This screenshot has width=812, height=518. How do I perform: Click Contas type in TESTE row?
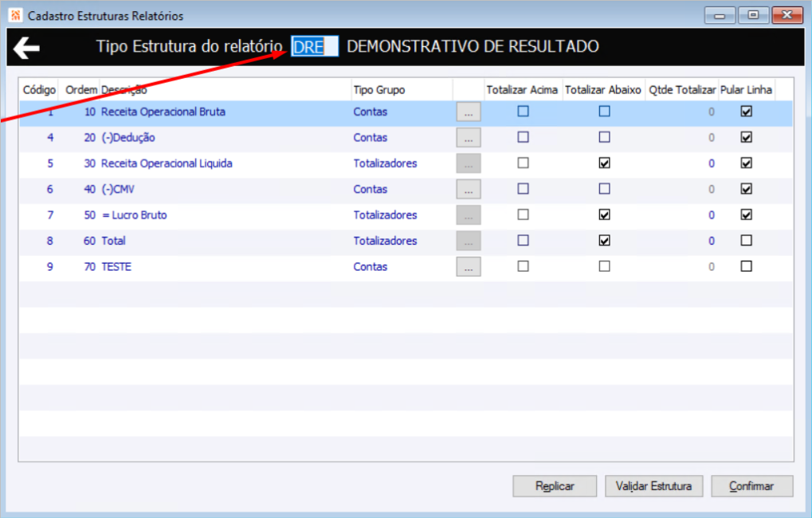tap(371, 267)
